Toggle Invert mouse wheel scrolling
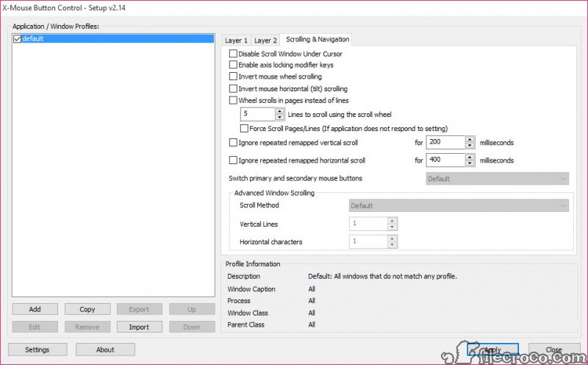The width and height of the screenshot is (588, 365). point(233,77)
